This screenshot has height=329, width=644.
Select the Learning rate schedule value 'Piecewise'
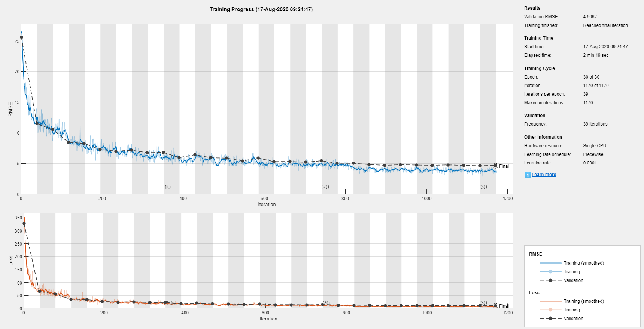593,154
